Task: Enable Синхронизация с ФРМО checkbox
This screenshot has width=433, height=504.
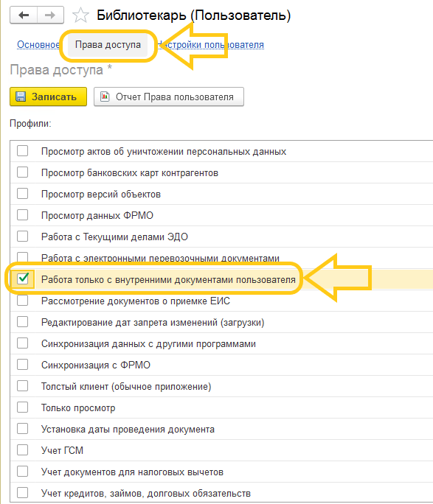Action: coord(23,365)
